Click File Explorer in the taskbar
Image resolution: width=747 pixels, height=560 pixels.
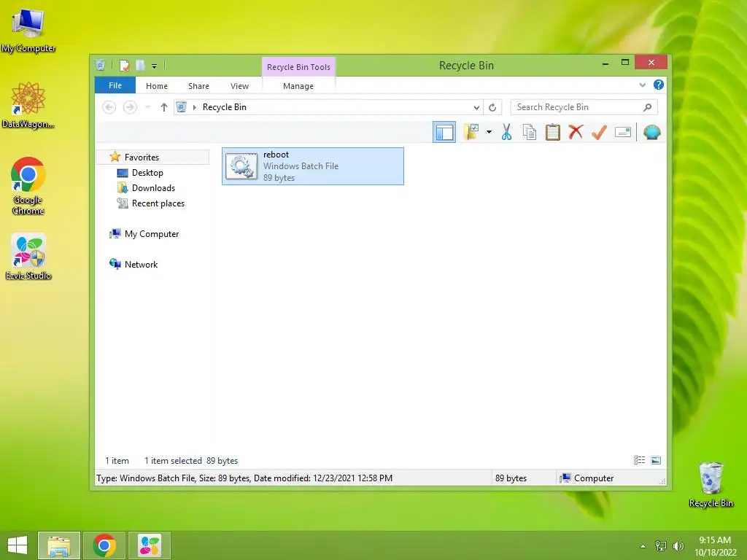pos(58,545)
